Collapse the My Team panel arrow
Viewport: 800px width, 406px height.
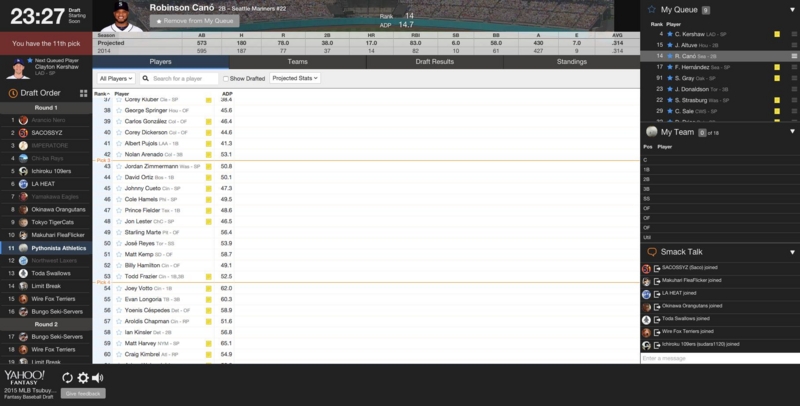[792, 132]
